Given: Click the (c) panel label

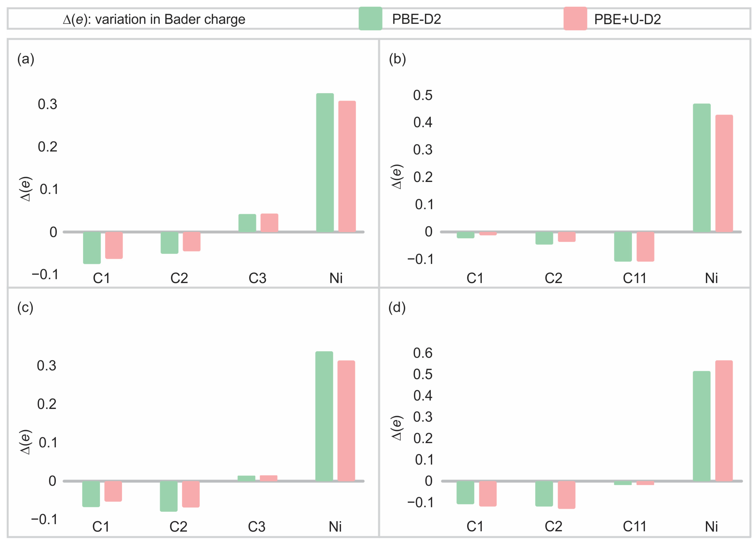Looking at the screenshot, I should (x=25, y=307).
